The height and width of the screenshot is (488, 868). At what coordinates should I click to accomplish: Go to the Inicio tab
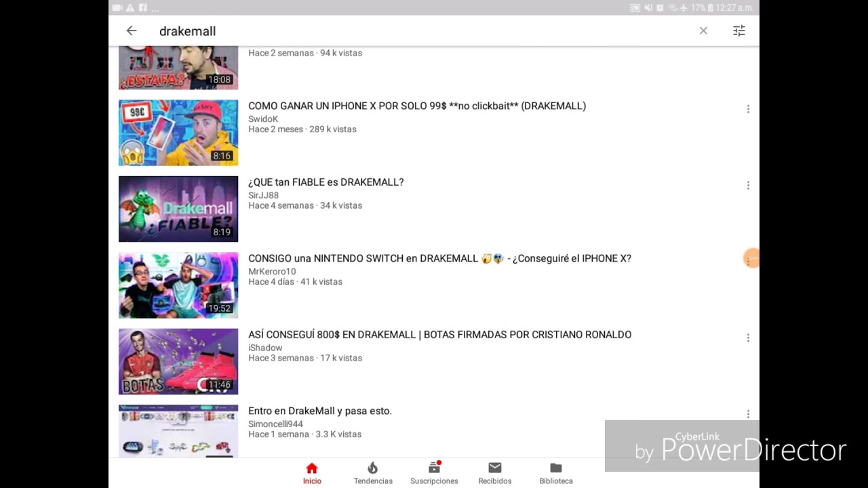click(312, 473)
